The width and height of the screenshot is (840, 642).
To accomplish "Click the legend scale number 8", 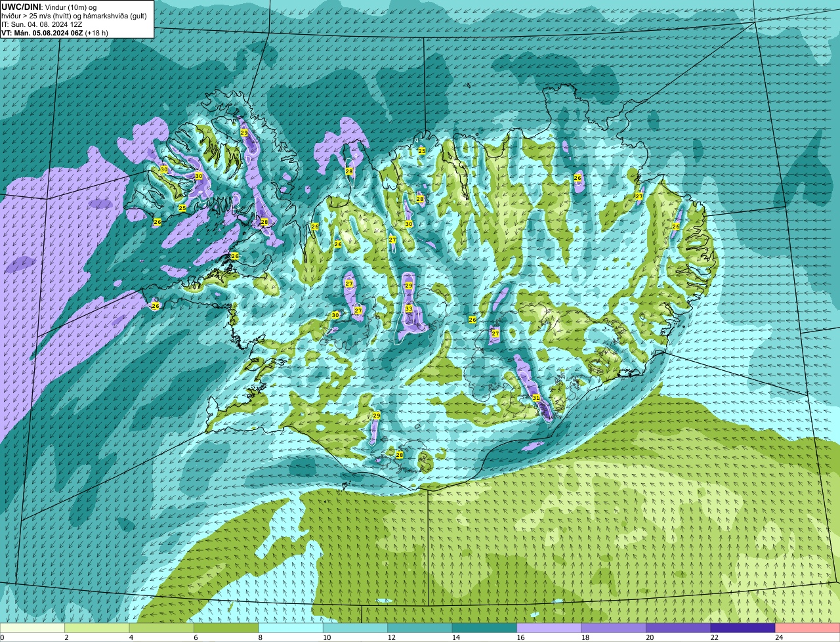I will pos(261,637).
